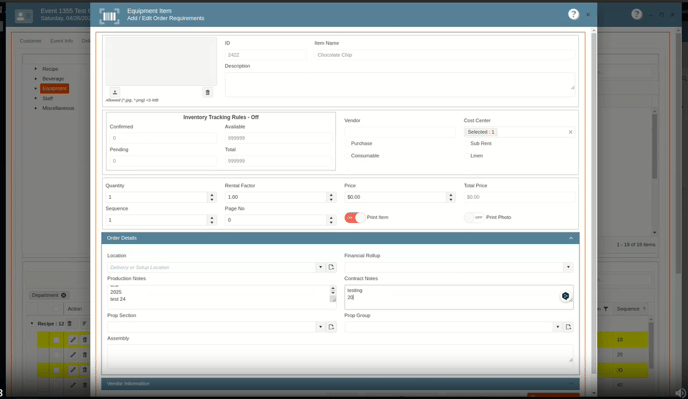Delete the Recipe : 12 group
The image size is (688, 399).
point(69,324)
